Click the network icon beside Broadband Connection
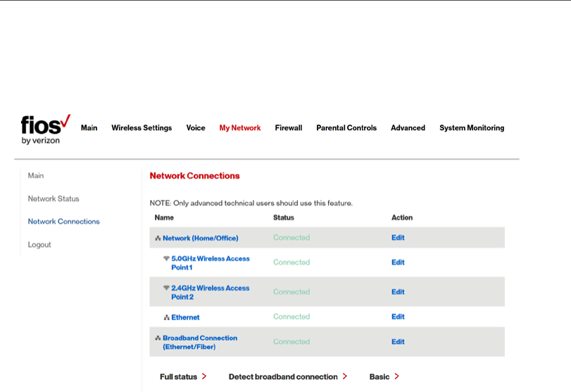The height and width of the screenshot is (392, 571). 158,338
